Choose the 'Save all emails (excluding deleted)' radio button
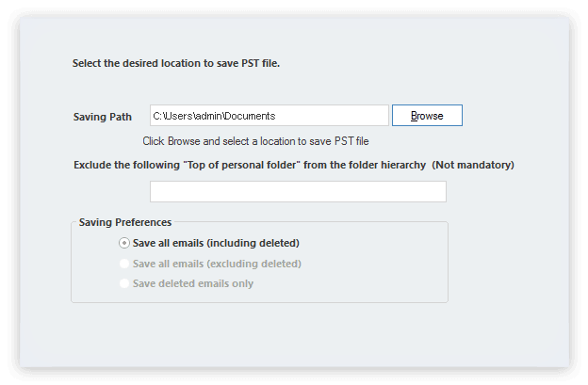Image resolution: width=588 pixels, height=385 pixels. click(x=125, y=264)
